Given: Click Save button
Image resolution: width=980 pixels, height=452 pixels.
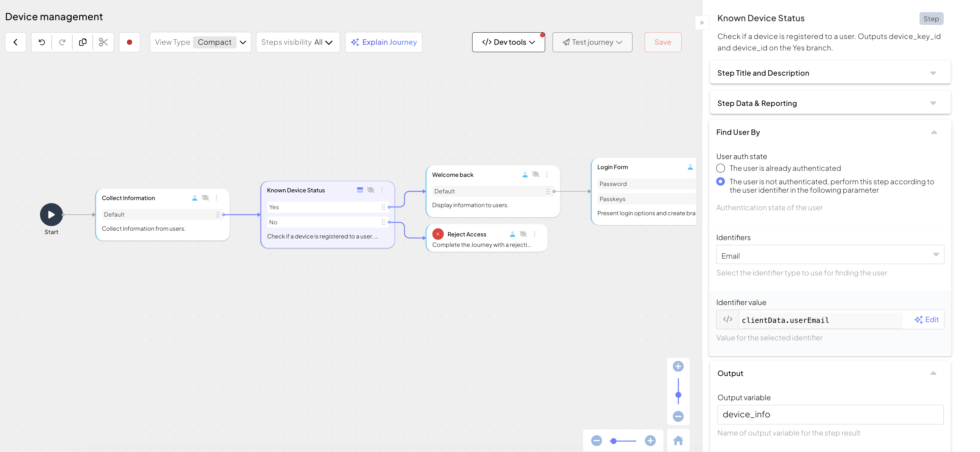Looking at the screenshot, I should pyautogui.click(x=663, y=42).
